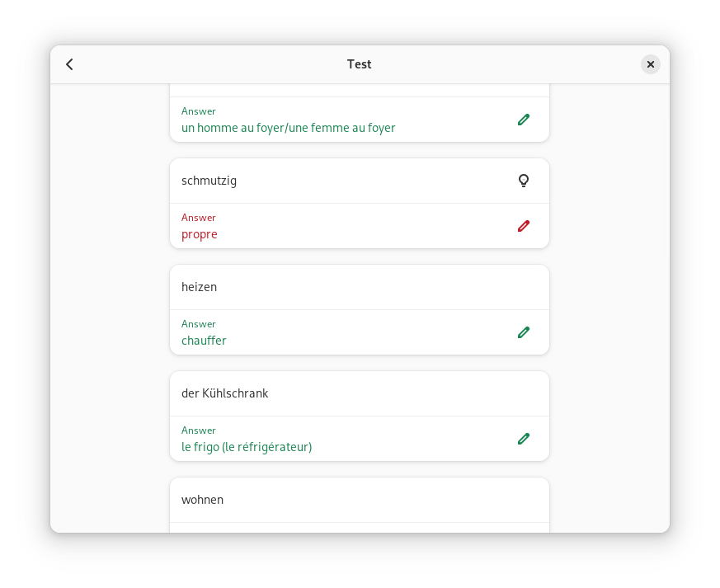Click the 'Test' header title
This screenshot has width=720, height=588.
359,64
